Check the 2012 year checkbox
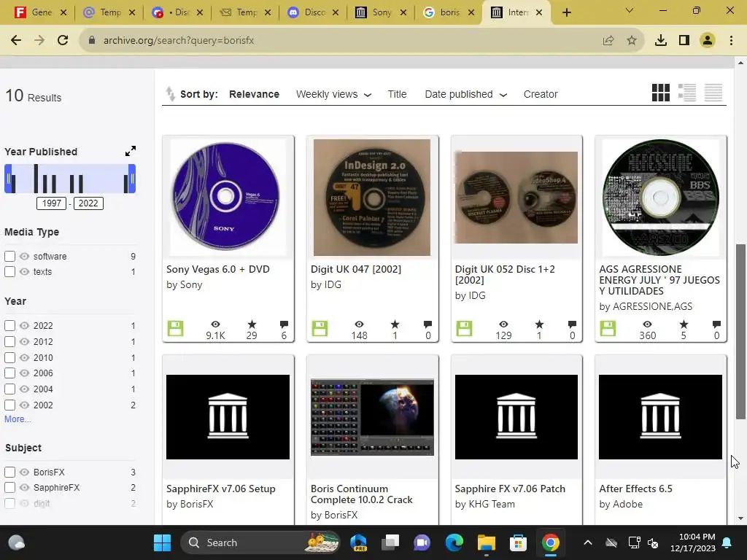This screenshot has height=560, width=747. click(9, 341)
